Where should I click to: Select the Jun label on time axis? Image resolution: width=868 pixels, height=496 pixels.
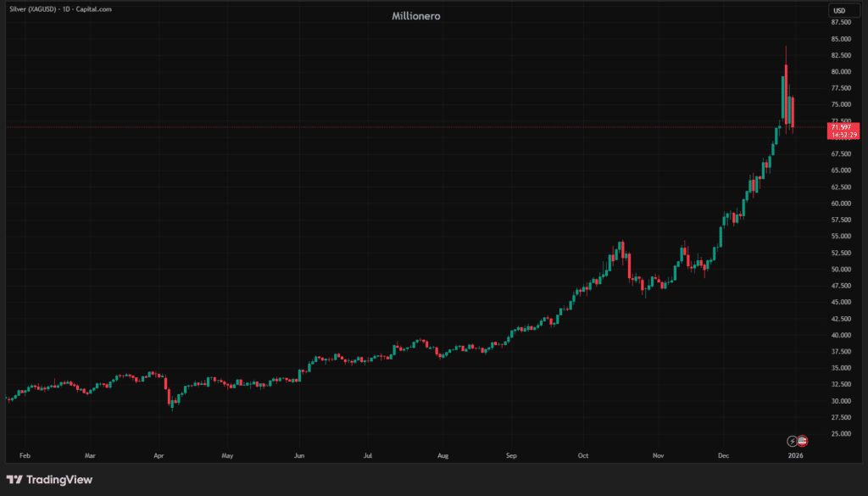tap(299, 454)
